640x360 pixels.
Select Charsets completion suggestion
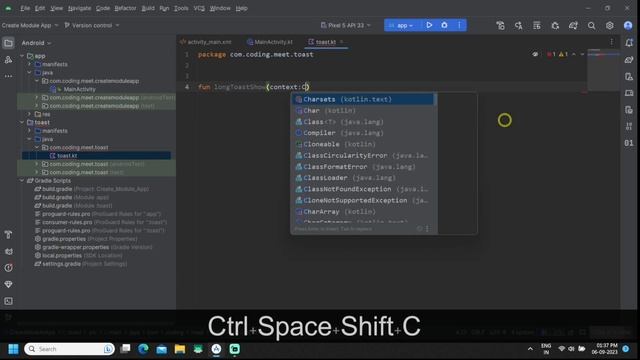(x=363, y=99)
